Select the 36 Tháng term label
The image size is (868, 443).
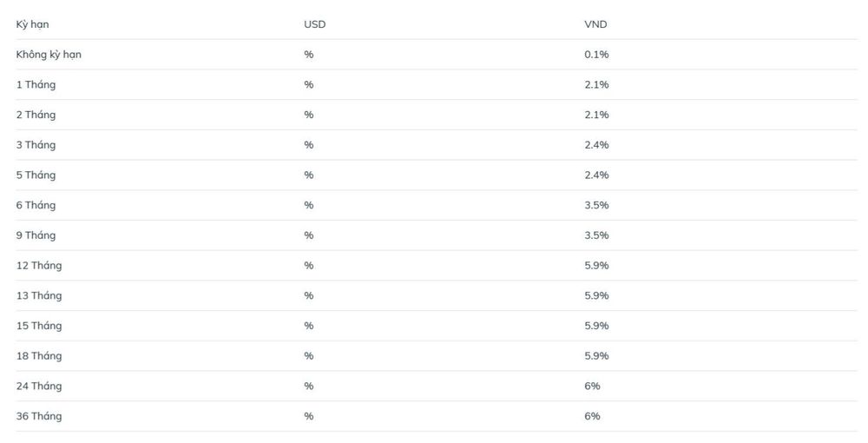click(39, 416)
